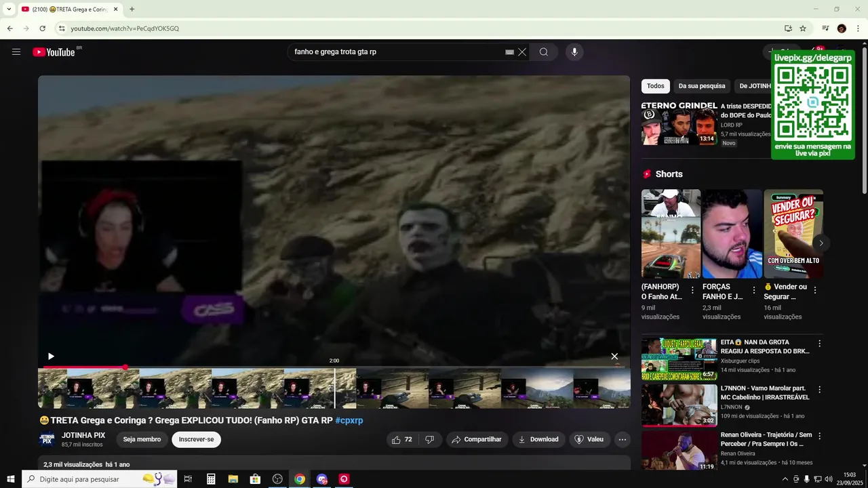Viewport: 868px width, 488px height.
Task: Click the 2,3 mil visualizações description text
Action: coord(73,464)
